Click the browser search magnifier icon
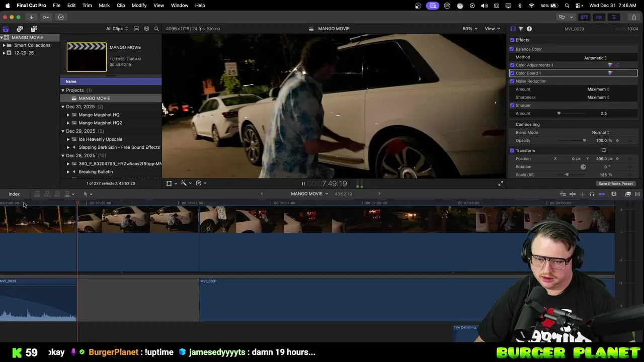 click(156, 29)
